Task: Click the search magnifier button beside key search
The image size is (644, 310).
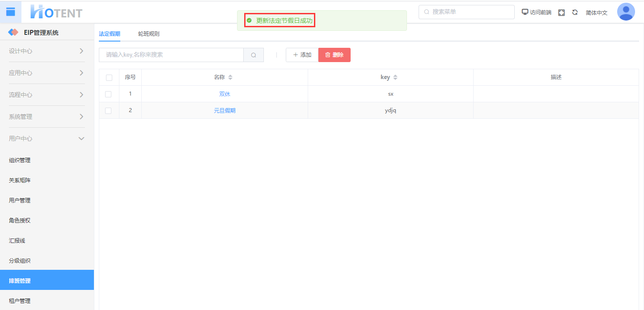Action: tap(254, 55)
